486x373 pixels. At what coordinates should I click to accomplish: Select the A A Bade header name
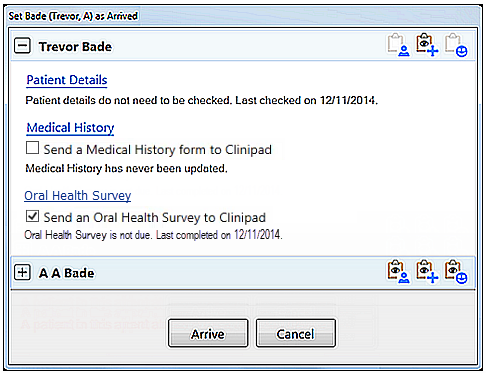[66, 273]
